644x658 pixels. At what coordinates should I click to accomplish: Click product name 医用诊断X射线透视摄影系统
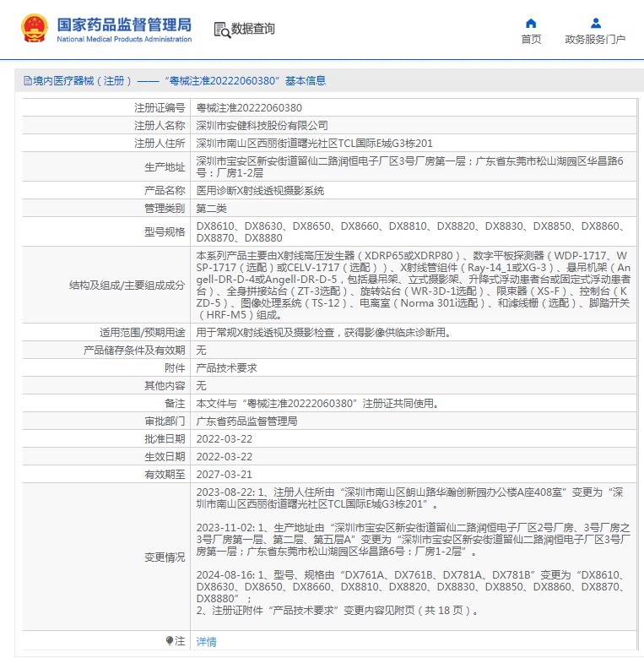tap(260, 191)
